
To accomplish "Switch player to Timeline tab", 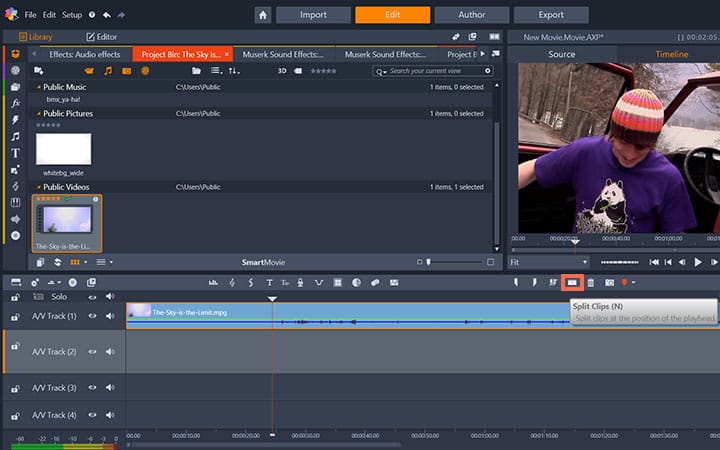I will [x=672, y=54].
